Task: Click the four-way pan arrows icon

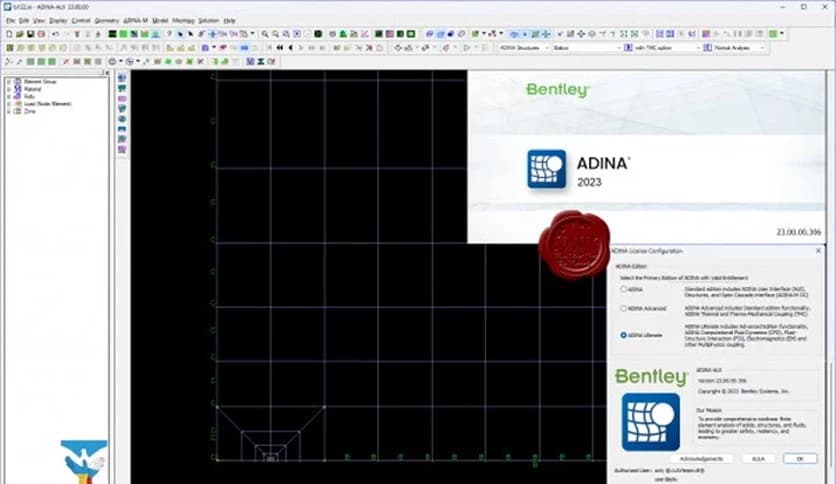Action: click(581, 34)
